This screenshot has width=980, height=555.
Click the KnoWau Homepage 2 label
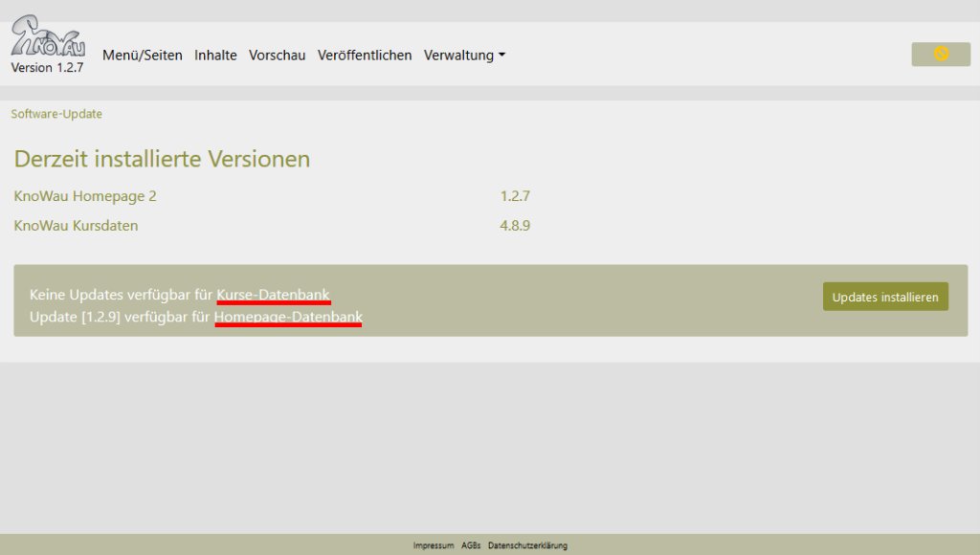(85, 196)
